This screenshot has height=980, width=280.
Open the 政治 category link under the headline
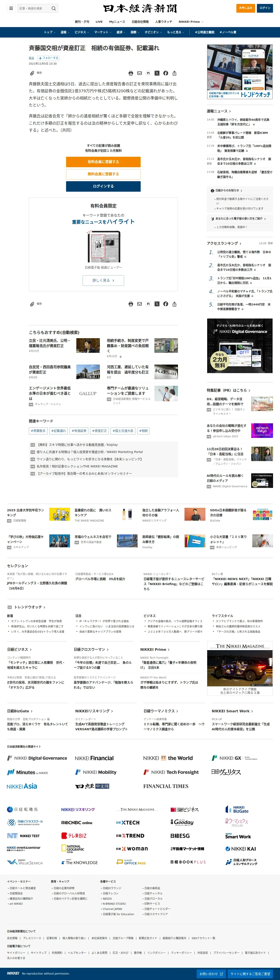(x=32, y=58)
